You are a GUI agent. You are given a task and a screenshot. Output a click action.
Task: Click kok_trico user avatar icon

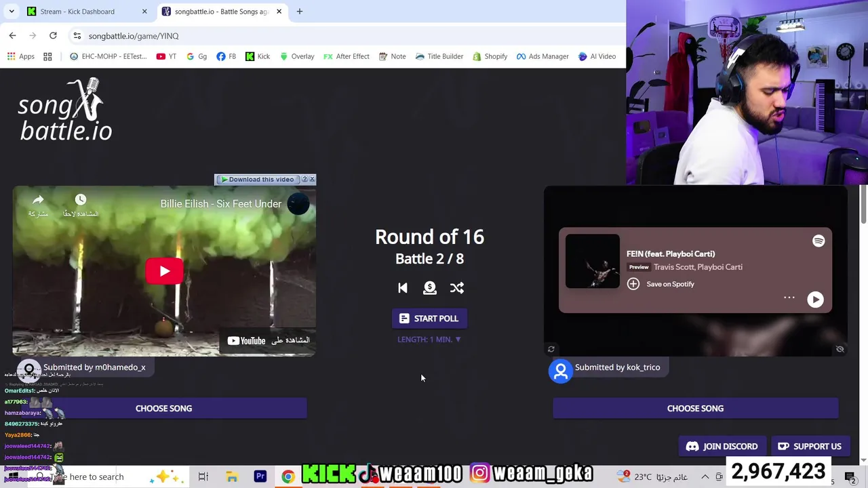pos(561,371)
